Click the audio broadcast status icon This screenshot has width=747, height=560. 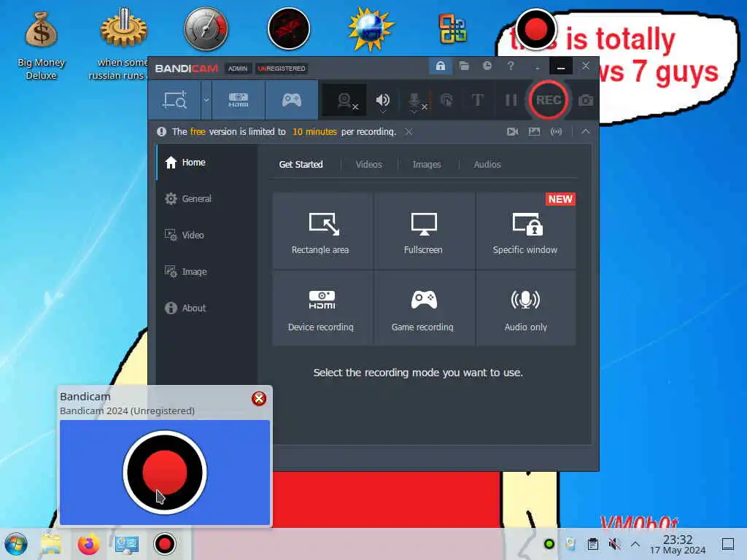(556, 132)
